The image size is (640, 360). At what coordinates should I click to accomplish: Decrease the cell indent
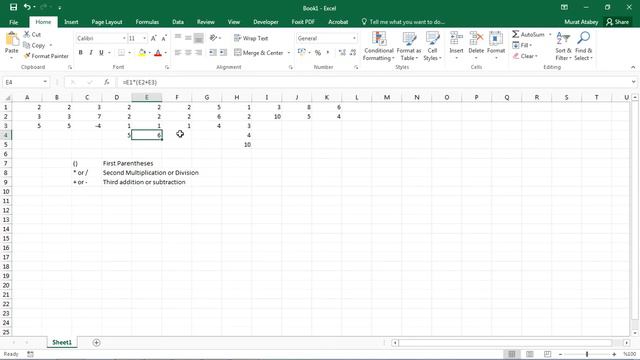[213, 53]
